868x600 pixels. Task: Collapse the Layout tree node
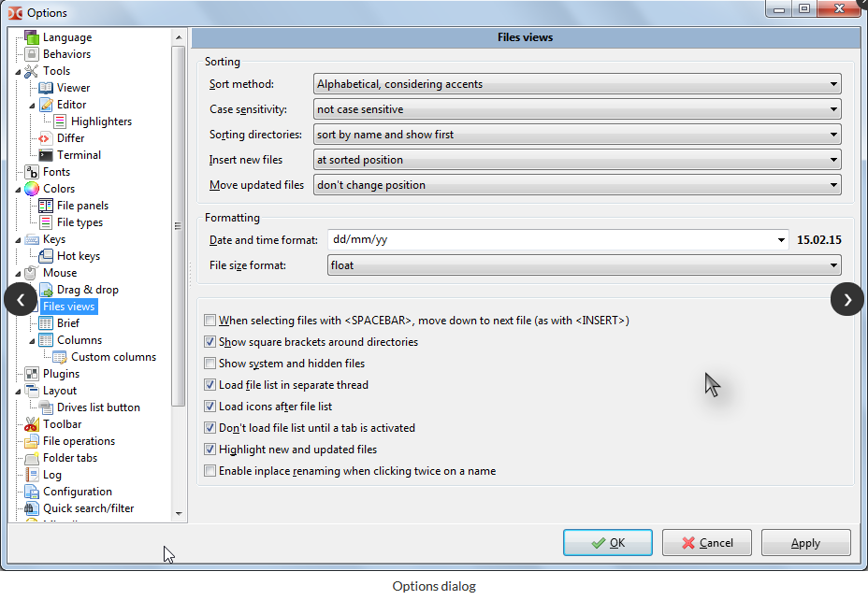[x=19, y=392]
